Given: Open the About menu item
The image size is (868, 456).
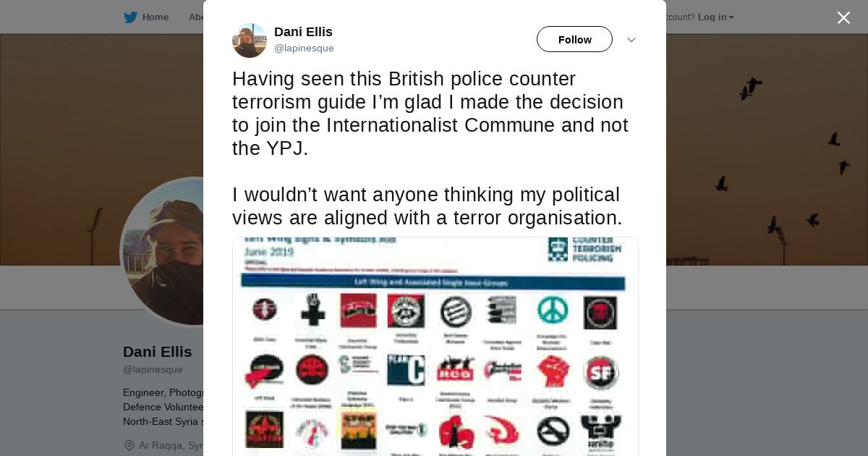Looking at the screenshot, I should click(x=196, y=17).
